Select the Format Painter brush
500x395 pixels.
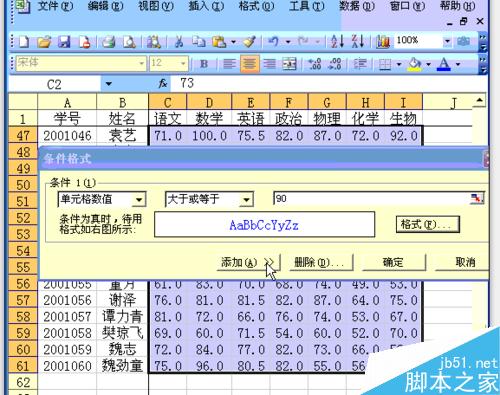tap(249, 42)
